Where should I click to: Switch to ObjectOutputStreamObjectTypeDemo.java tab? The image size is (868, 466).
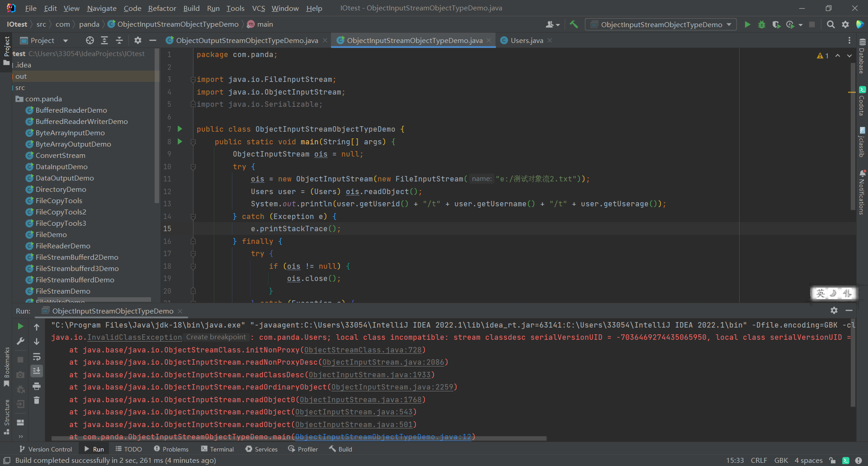247,40
